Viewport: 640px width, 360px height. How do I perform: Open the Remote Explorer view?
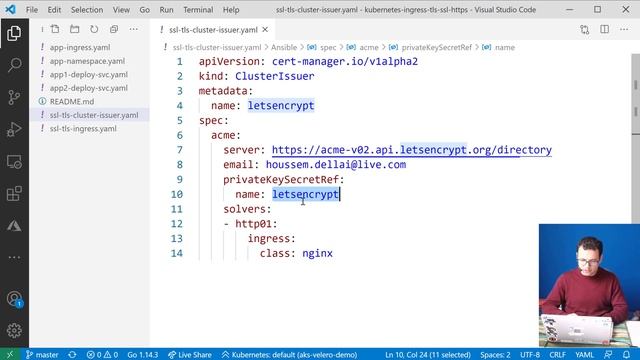click(x=14, y=162)
